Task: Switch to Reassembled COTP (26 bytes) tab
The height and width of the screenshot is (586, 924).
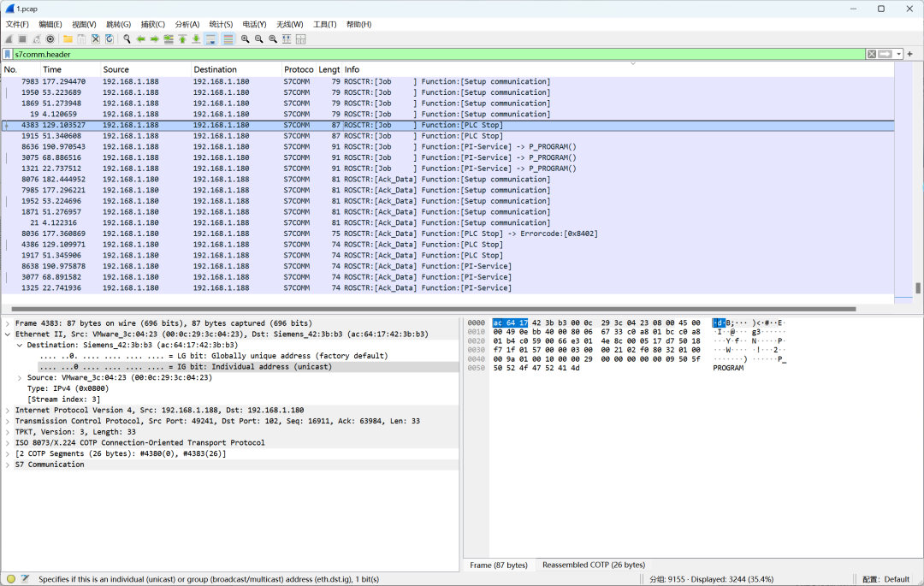Action: [594, 565]
